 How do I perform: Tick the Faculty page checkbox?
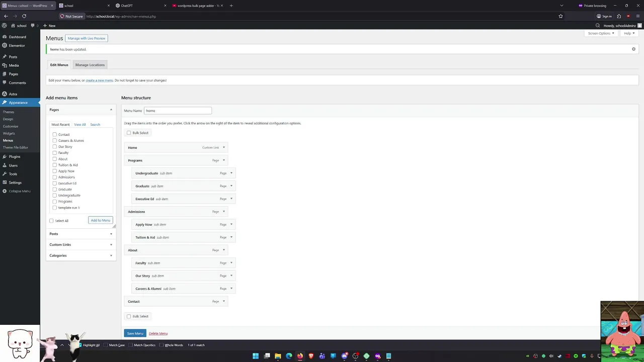54,153
